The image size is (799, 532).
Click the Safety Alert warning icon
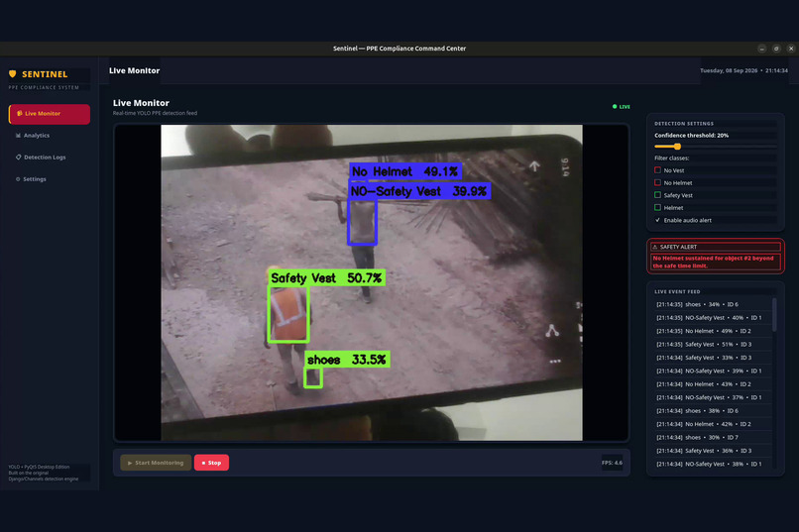pos(655,247)
